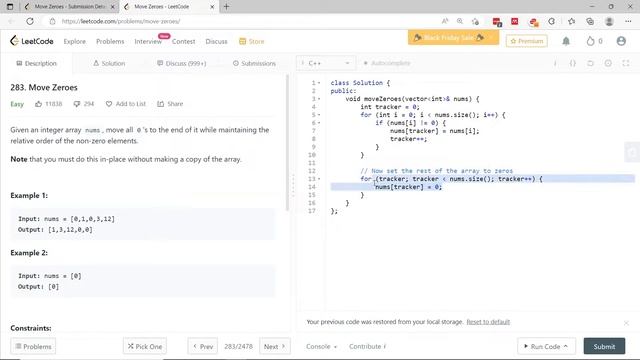Reset code to default with the revert icon
Viewport: 640px width, 360px height.
point(590,63)
